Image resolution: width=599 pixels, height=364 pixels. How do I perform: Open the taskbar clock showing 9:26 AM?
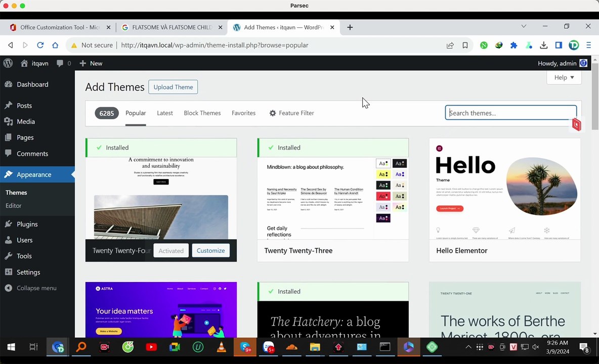coord(558,347)
